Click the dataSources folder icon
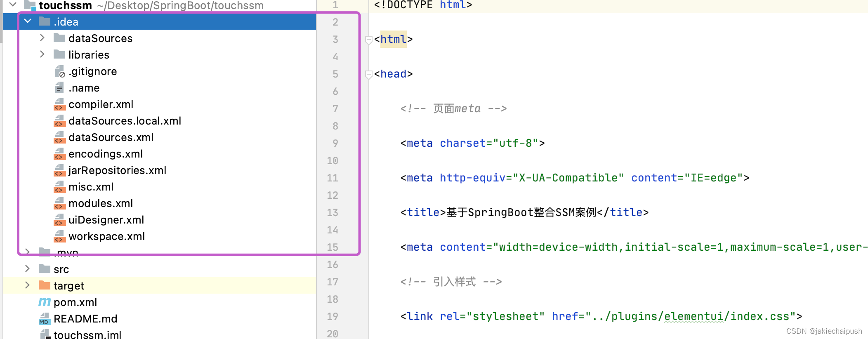The image size is (868, 339). click(x=59, y=38)
